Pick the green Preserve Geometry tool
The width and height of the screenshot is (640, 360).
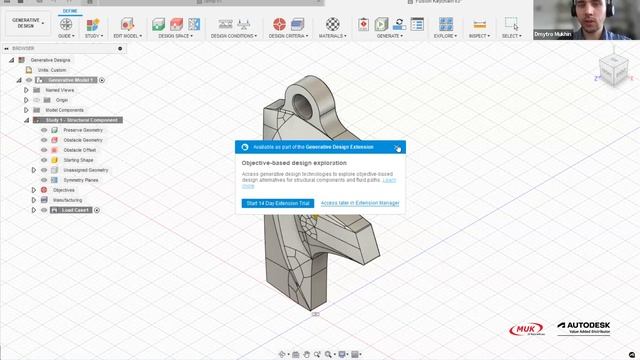point(158,24)
